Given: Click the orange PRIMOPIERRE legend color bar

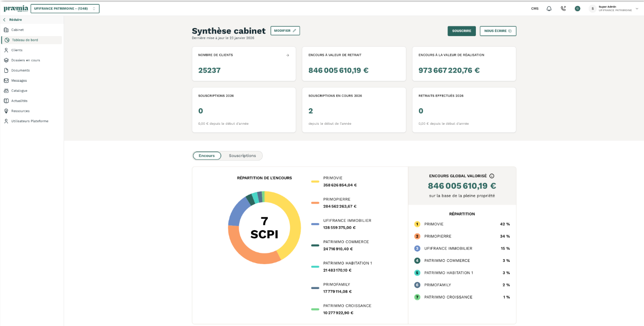Looking at the screenshot, I should pyautogui.click(x=315, y=203).
